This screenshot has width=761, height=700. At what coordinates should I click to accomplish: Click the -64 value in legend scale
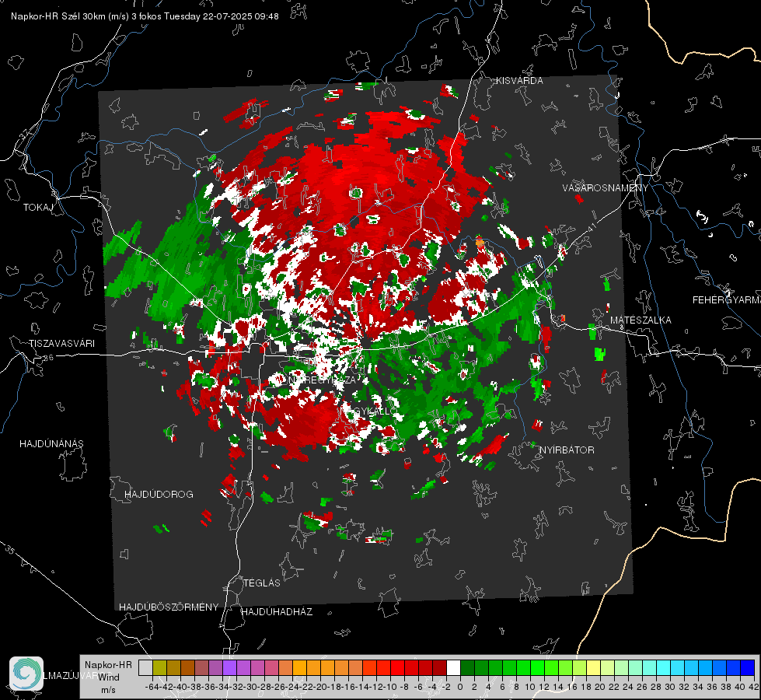point(152,687)
